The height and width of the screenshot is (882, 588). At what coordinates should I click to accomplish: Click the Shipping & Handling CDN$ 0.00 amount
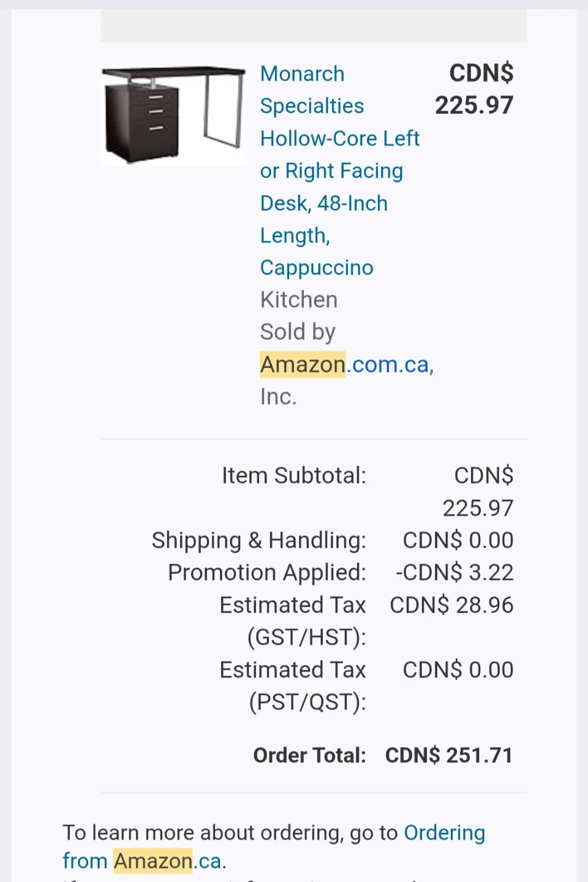(x=458, y=540)
